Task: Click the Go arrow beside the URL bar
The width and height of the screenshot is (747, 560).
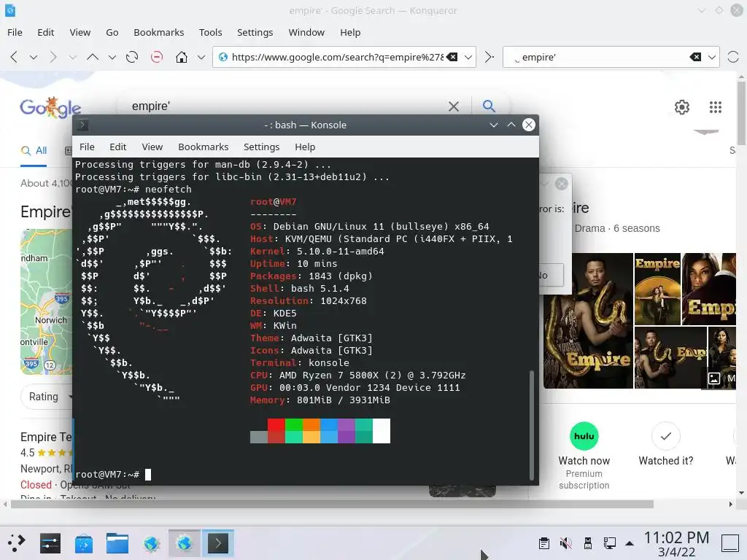Action: tap(489, 57)
